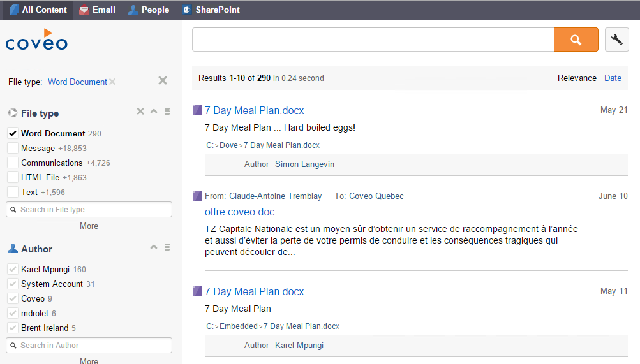Click document icon beside Claude-Antoine Tremblay result

point(197,196)
